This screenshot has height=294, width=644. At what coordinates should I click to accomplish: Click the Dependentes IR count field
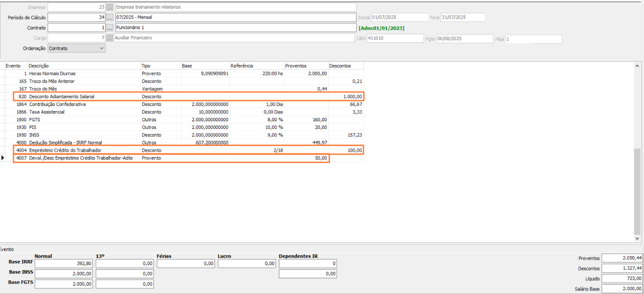[x=308, y=263]
